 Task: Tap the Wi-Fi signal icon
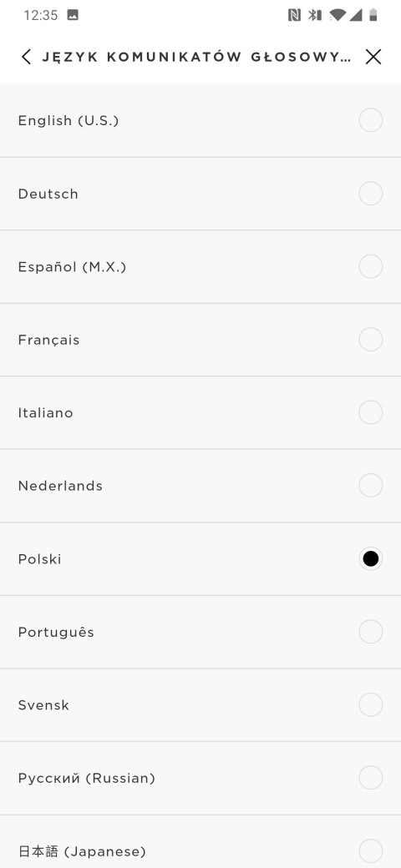[x=337, y=15]
